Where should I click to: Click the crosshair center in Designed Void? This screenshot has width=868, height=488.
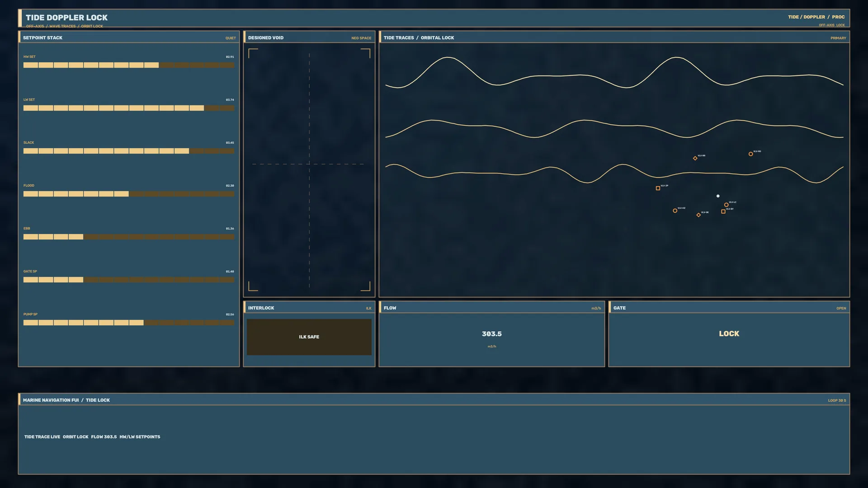click(309, 164)
